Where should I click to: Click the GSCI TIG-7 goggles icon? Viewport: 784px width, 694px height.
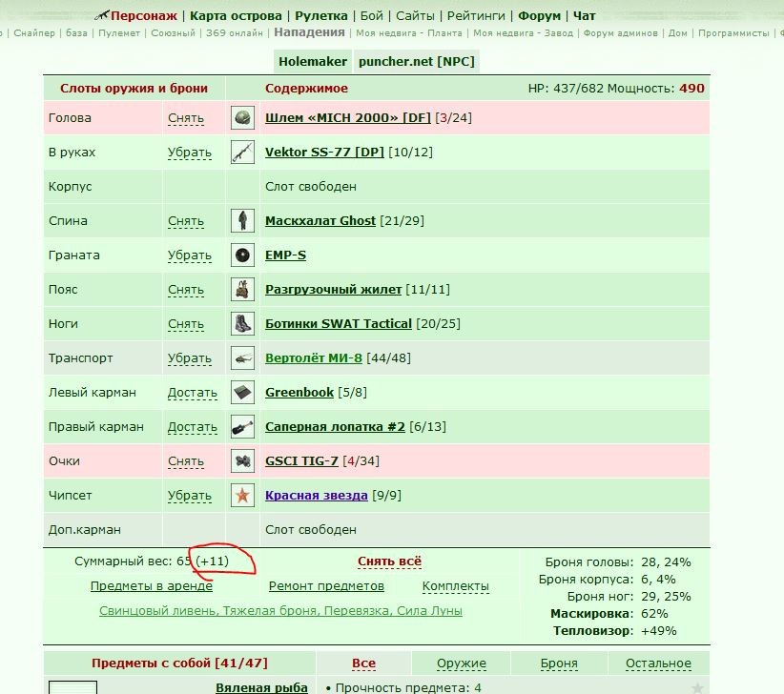[242, 461]
